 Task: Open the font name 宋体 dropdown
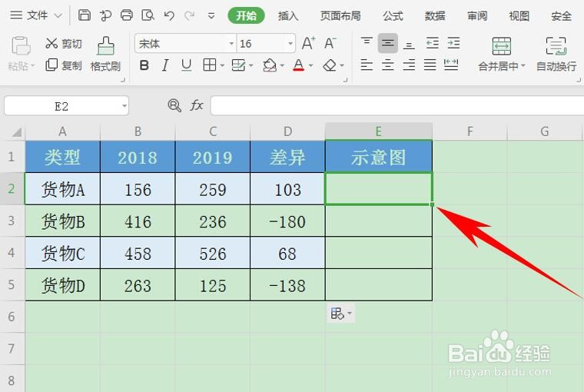[231, 44]
